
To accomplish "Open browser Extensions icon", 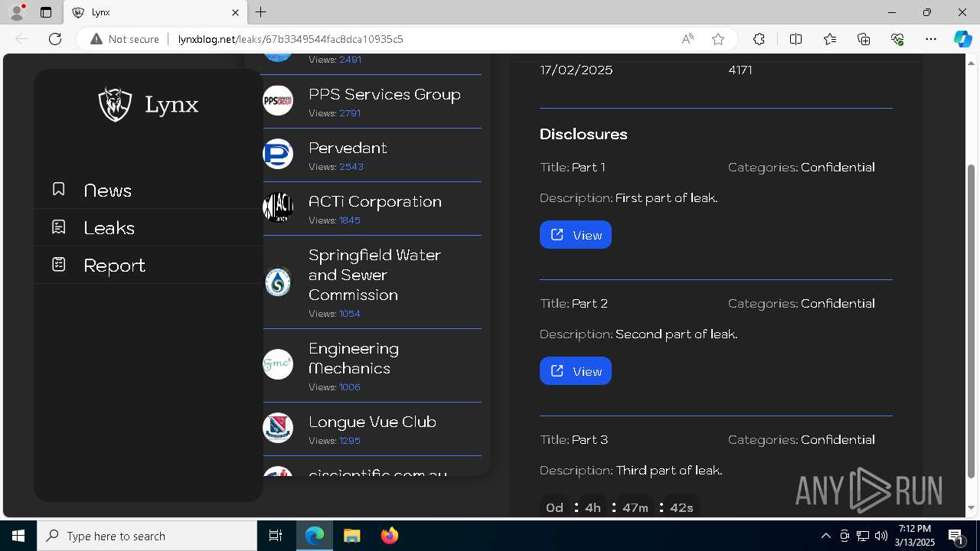I will pyautogui.click(x=759, y=39).
